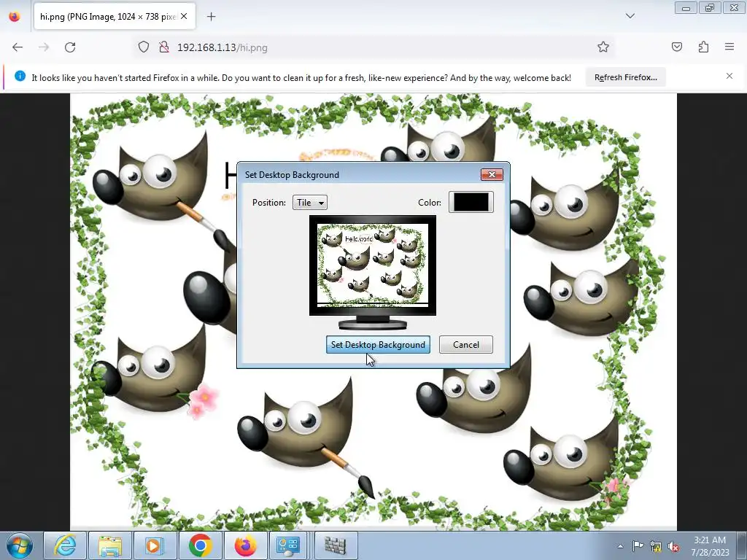Click the info icon in notification bar
This screenshot has width=747, height=560.
pyautogui.click(x=20, y=76)
